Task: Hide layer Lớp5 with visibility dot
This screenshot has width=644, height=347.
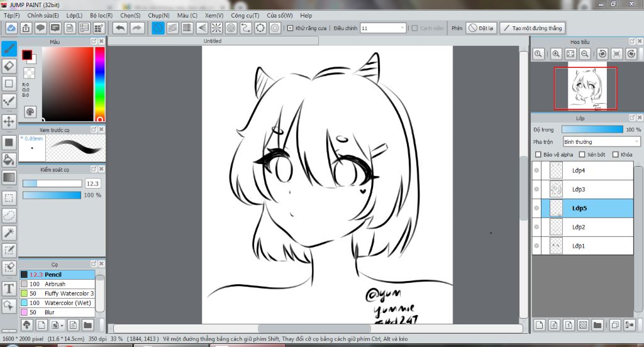Action: (536, 208)
